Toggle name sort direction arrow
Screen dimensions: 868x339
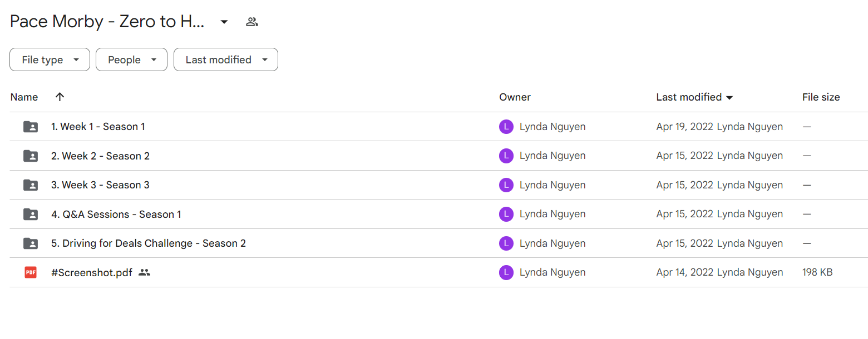click(60, 97)
